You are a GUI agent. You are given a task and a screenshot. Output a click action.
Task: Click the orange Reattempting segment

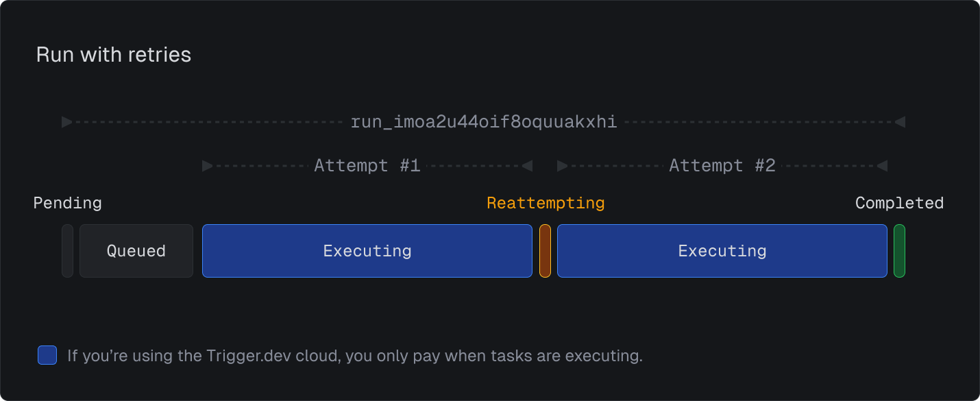pos(545,251)
